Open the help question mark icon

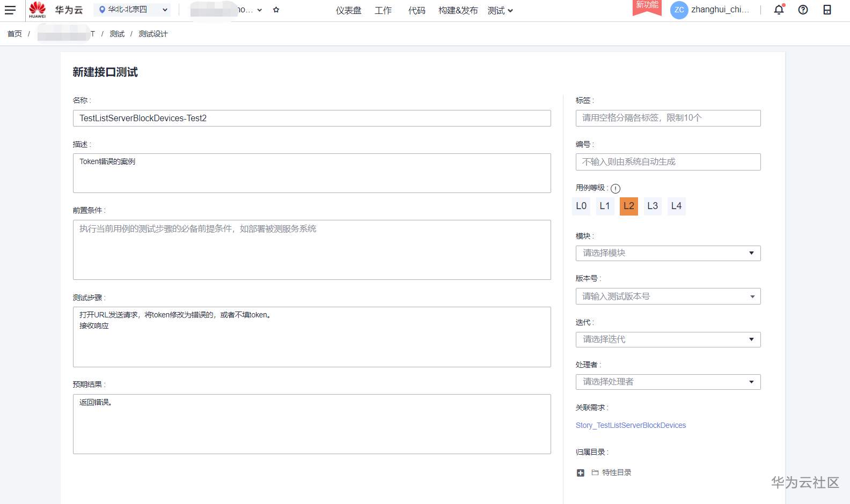(803, 10)
